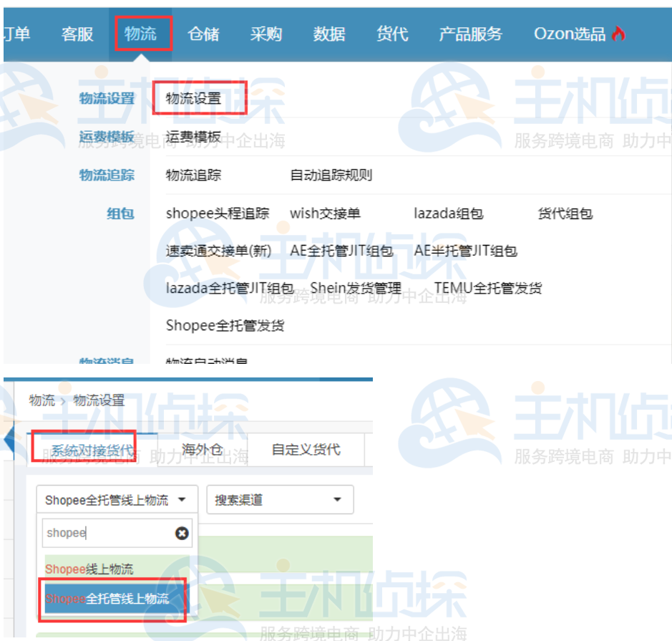This screenshot has width=672, height=641.
Task: Open the 仓储 menu in top navigation
Action: [x=203, y=34]
